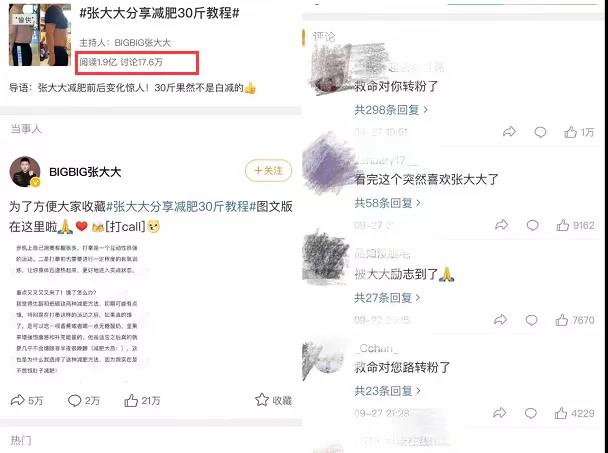
Task: Forward the comment 救命对您路转粉了
Action: (x=499, y=413)
